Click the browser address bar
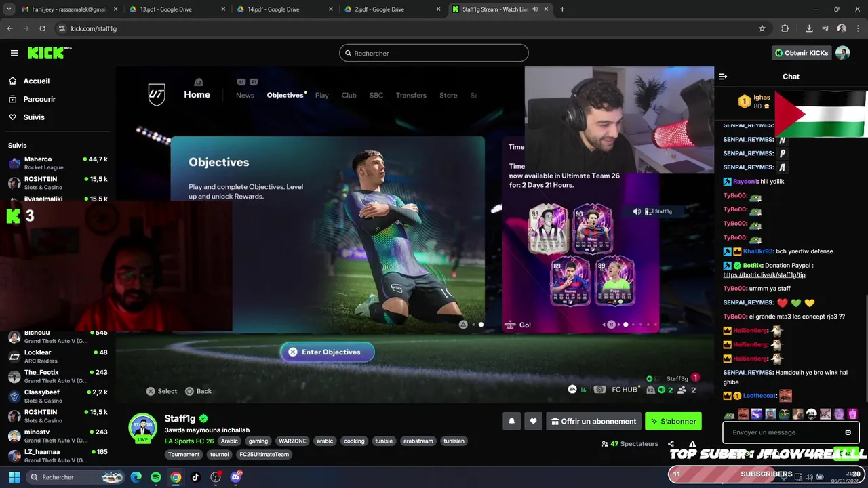 coord(407,28)
